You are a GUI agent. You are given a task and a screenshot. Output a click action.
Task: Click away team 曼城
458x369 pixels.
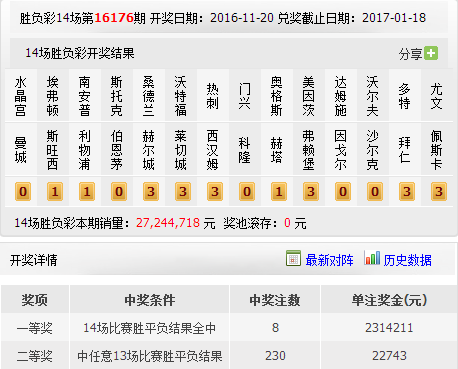21,150
